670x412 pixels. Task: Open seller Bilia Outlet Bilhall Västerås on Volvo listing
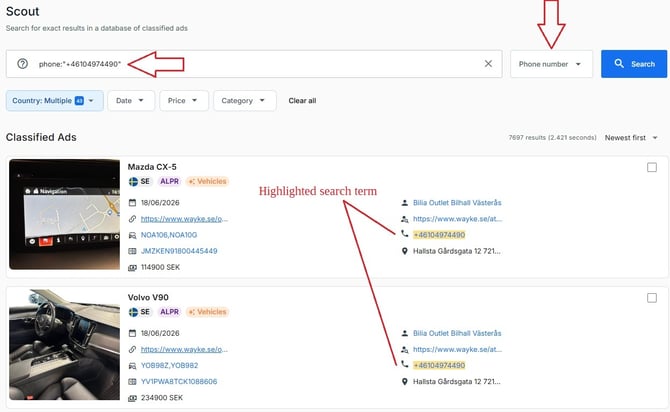[457, 333]
